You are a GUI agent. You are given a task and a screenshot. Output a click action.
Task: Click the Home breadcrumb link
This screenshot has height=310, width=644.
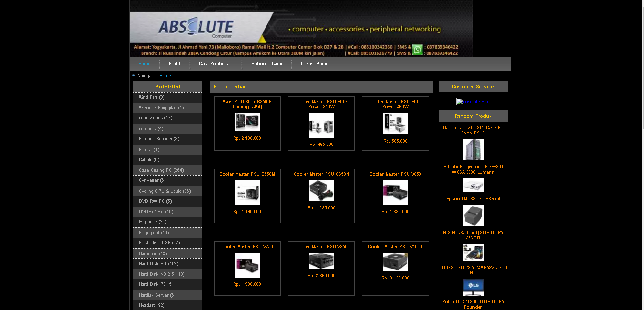[x=165, y=76]
